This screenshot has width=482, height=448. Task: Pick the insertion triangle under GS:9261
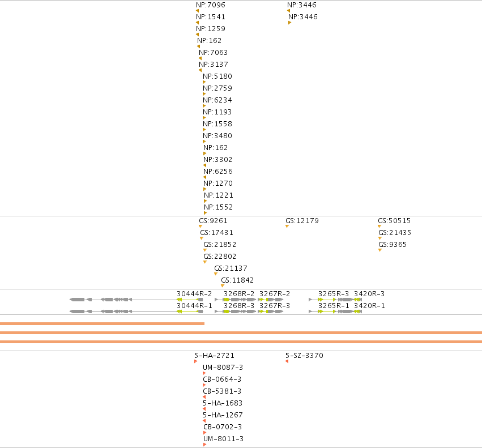point(201,227)
